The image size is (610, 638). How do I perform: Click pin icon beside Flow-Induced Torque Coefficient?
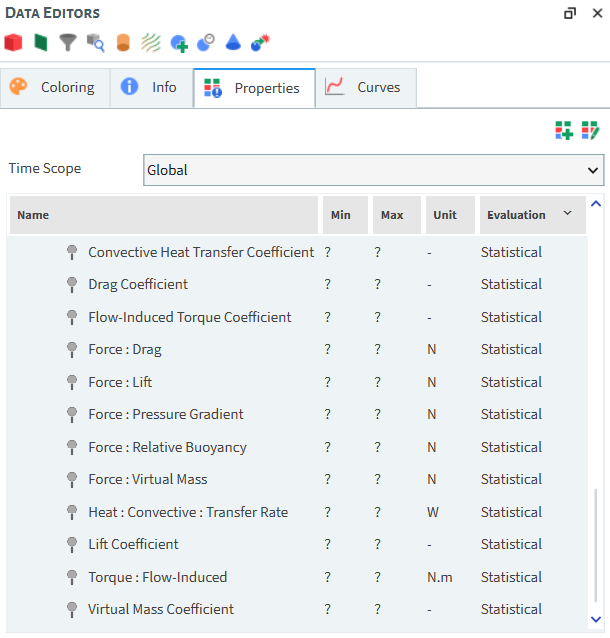[72, 317]
